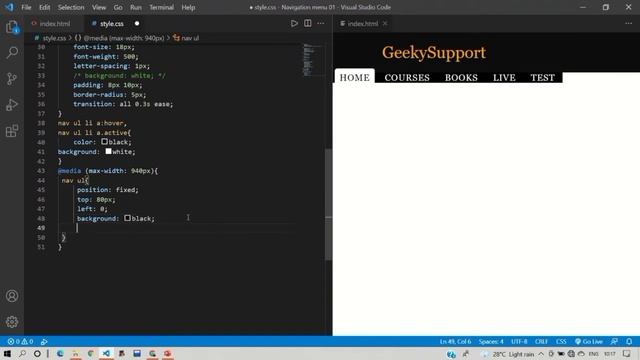
Task: Change encoding via UTF-8 status item
Action: click(519, 341)
